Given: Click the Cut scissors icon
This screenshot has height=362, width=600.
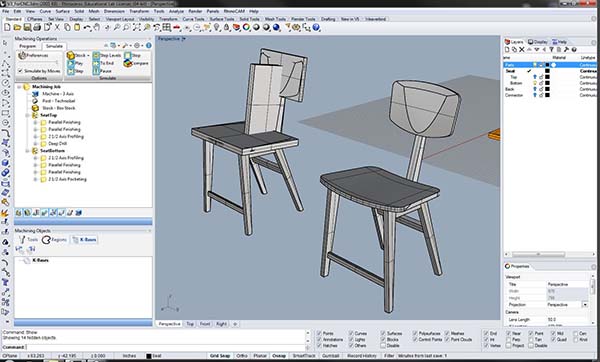Looking at the screenshot, I should (x=57, y=28).
